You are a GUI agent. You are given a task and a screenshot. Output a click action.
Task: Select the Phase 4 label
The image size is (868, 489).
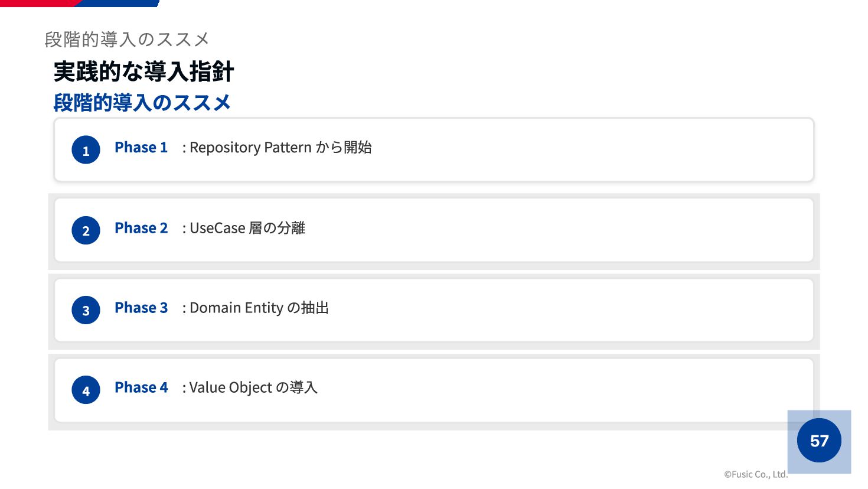(x=141, y=387)
